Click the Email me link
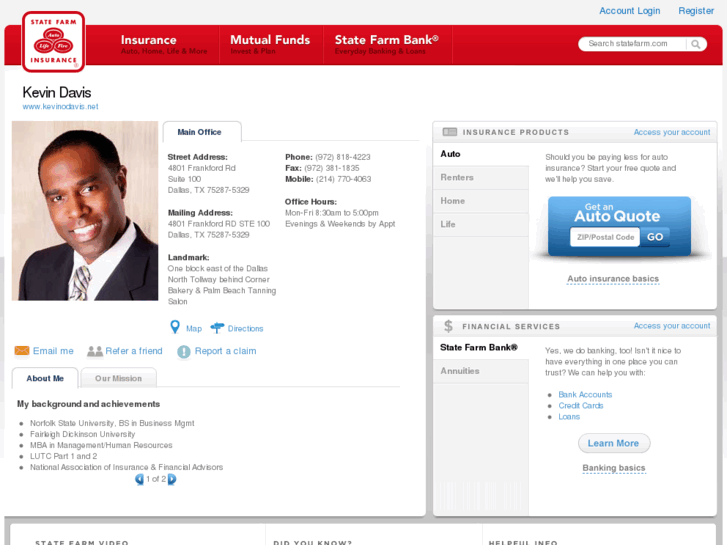Image resolution: width=727 pixels, height=545 pixels. (53, 351)
